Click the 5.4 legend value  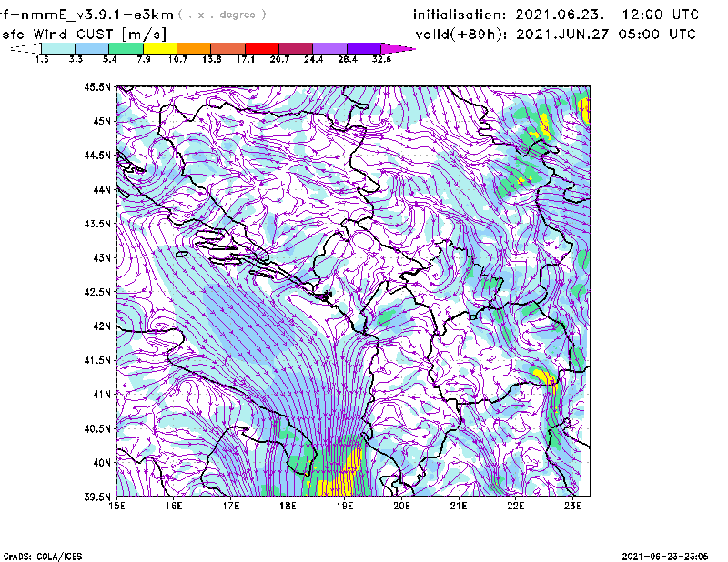[x=109, y=59]
